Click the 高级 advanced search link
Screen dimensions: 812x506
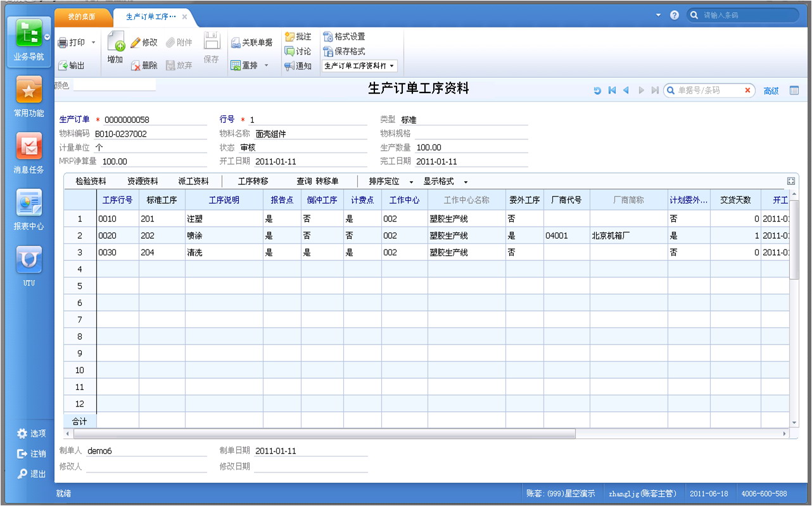(771, 91)
